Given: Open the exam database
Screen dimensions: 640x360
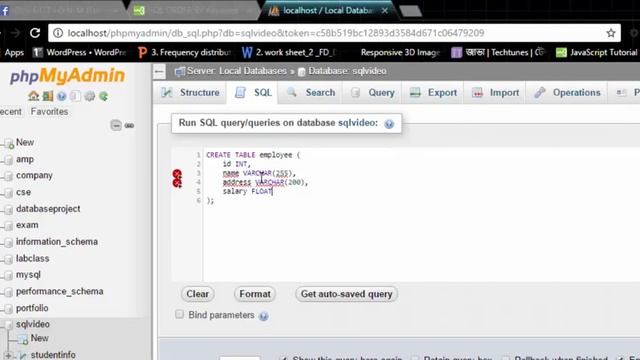Looking at the screenshot, I should [27, 225].
